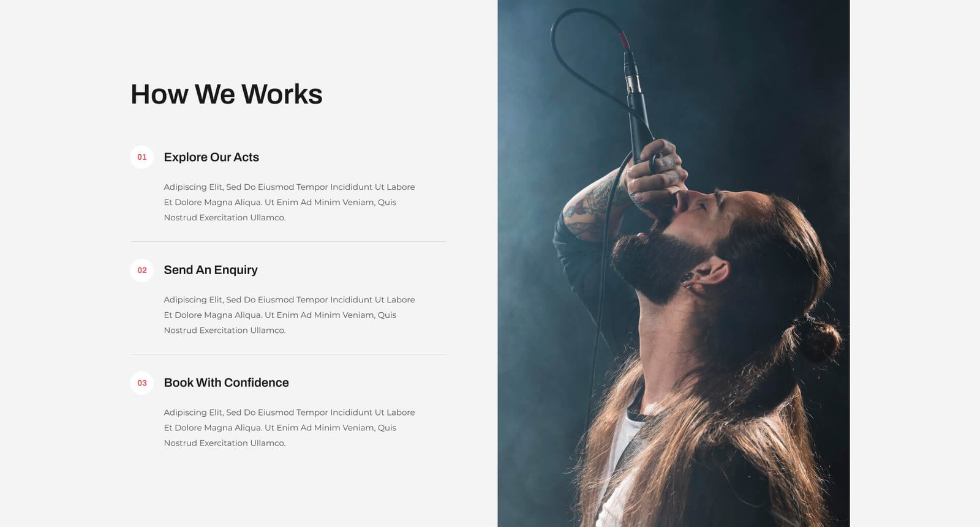Image resolution: width=980 pixels, height=527 pixels.
Task: Click the divider line below Explore Our Acts
Action: click(x=288, y=241)
